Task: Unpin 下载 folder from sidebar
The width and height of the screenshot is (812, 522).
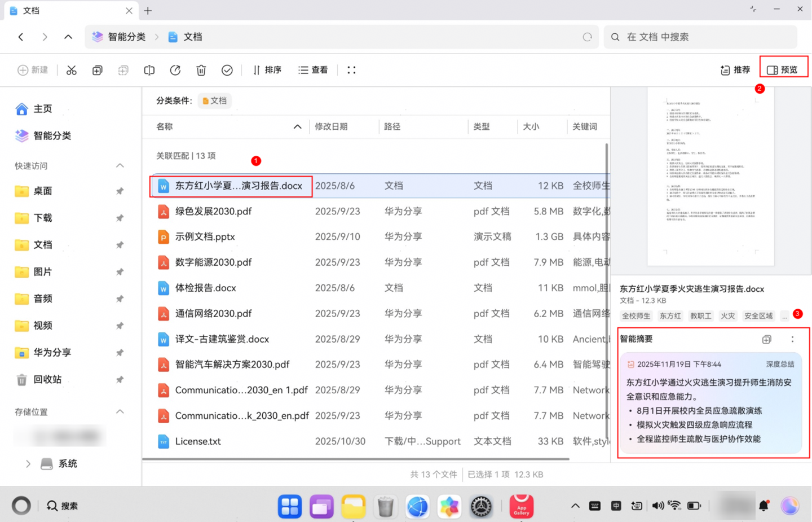Action: pos(120,218)
